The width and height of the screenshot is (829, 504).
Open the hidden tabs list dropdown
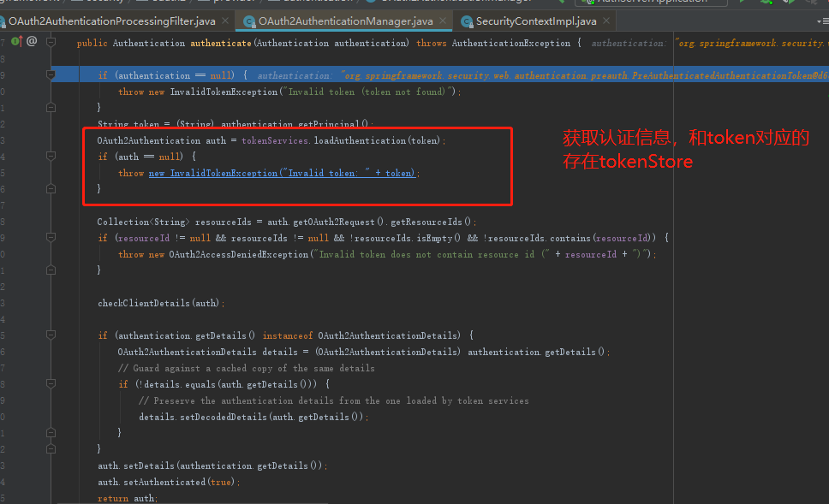(x=822, y=21)
